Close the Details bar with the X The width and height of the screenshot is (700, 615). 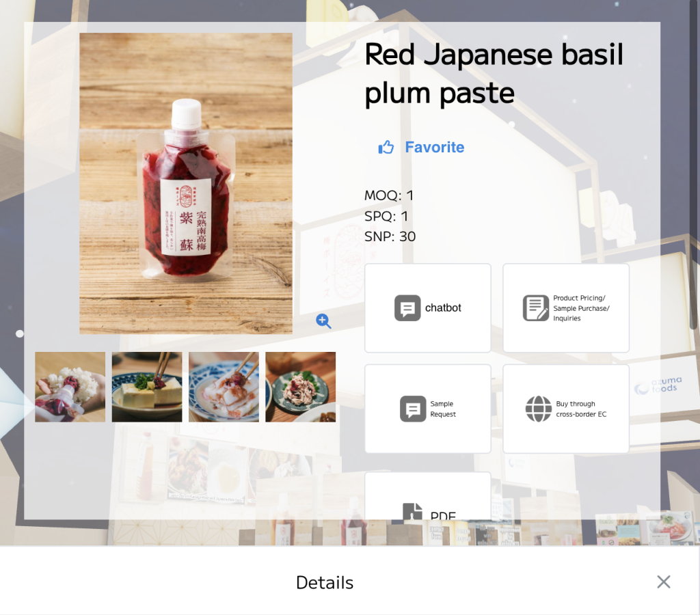click(663, 582)
